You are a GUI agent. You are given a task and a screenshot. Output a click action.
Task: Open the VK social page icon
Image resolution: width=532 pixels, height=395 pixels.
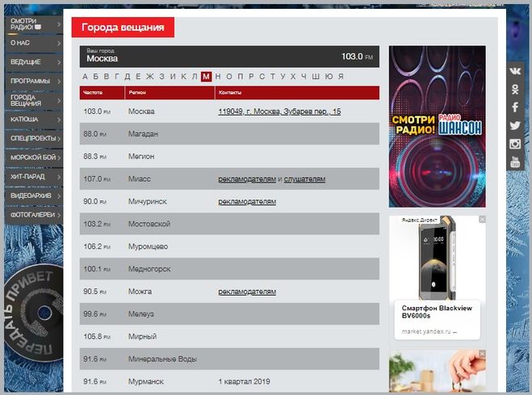[x=515, y=71]
